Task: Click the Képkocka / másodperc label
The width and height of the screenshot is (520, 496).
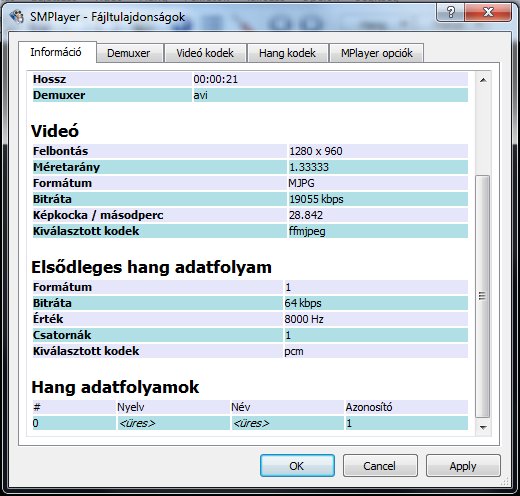Action: pyautogui.click(x=98, y=215)
